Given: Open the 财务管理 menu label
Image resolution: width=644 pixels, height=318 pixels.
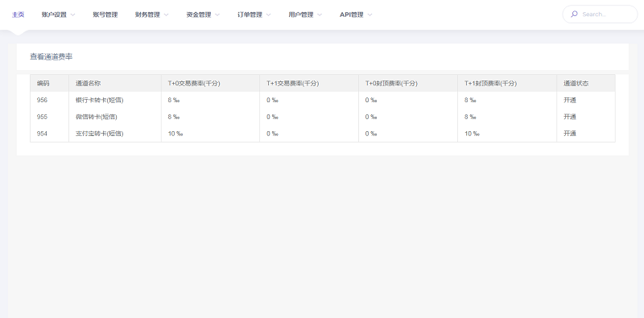Looking at the screenshot, I should point(147,14).
